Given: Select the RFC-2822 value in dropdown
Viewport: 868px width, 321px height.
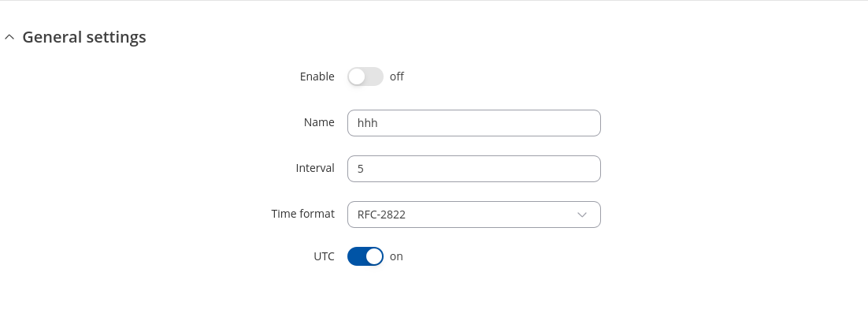Looking at the screenshot, I should 381,215.
